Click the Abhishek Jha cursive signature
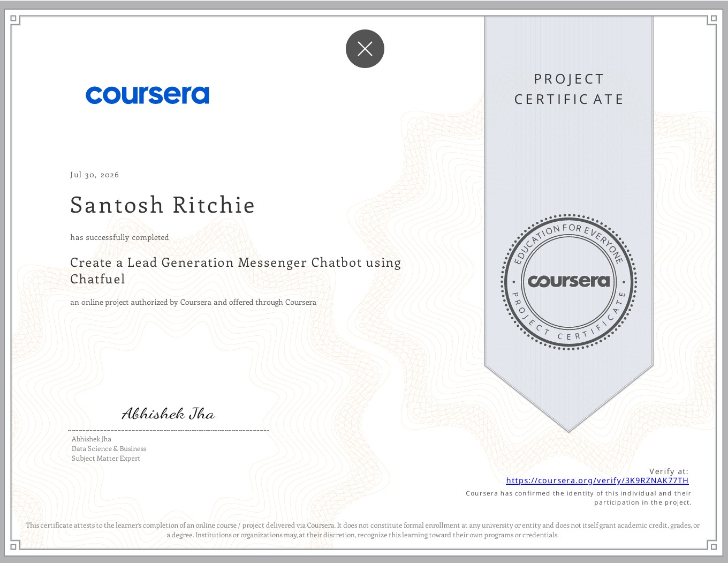This screenshot has width=728, height=563. (x=169, y=414)
